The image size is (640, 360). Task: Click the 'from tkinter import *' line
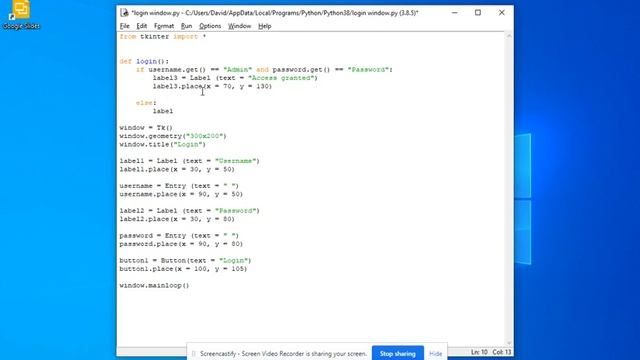(x=163, y=37)
